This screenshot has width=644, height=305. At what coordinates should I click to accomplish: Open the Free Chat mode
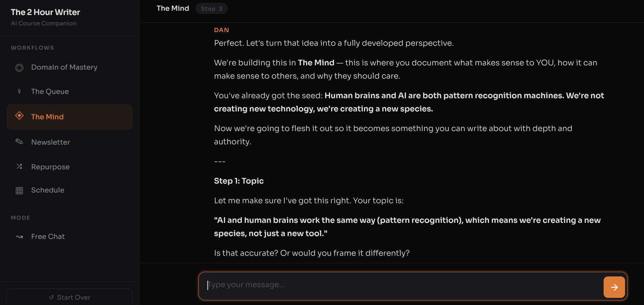(x=48, y=236)
